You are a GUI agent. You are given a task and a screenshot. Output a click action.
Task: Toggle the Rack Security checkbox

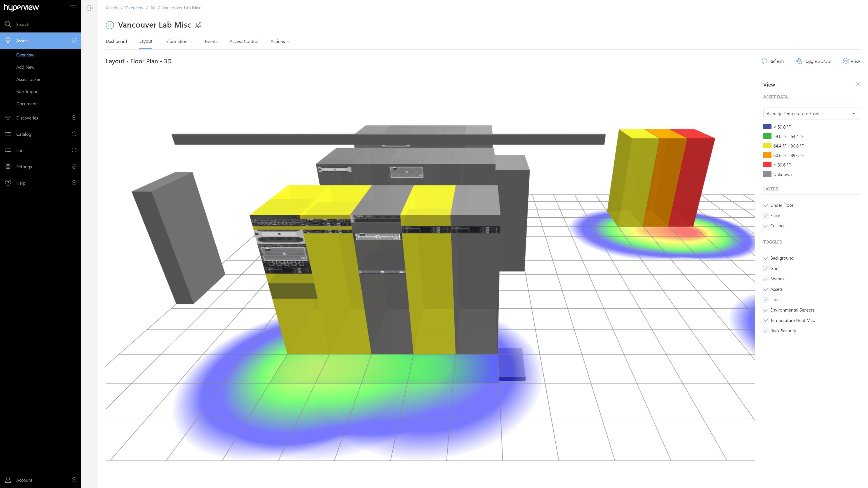pyautogui.click(x=766, y=331)
